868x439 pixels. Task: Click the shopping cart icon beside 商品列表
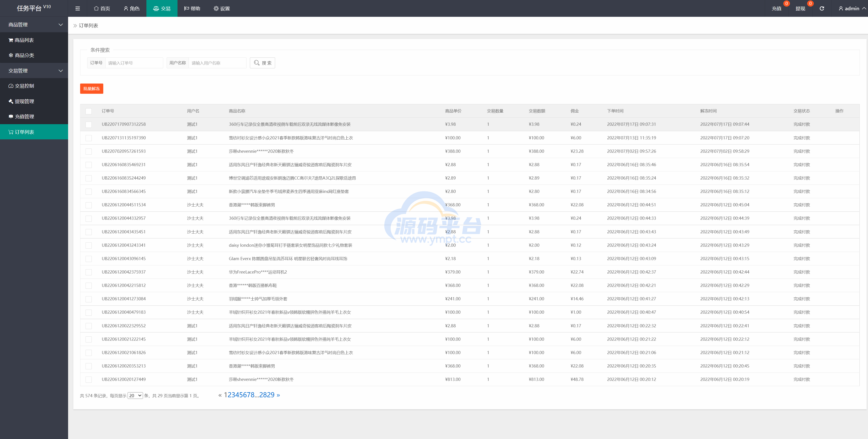pyautogui.click(x=11, y=40)
